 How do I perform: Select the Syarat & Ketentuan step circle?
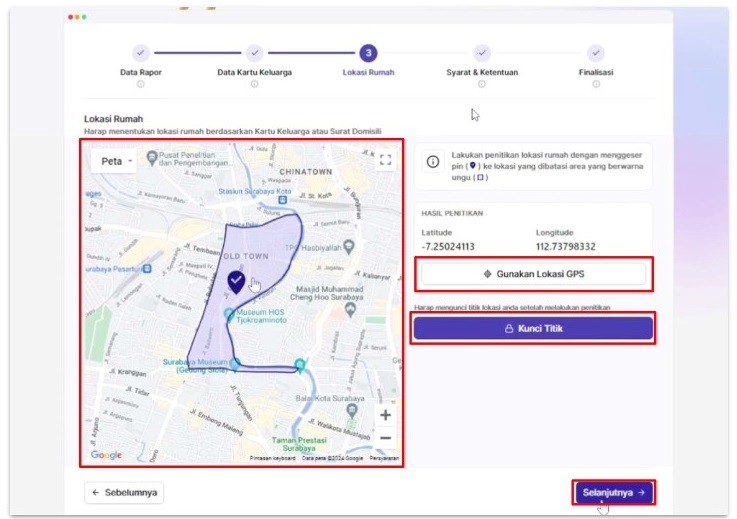(482, 53)
